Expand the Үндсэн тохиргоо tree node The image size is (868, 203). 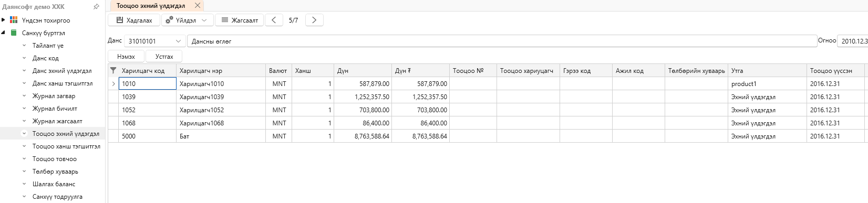pyautogui.click(x=3, y=20)
